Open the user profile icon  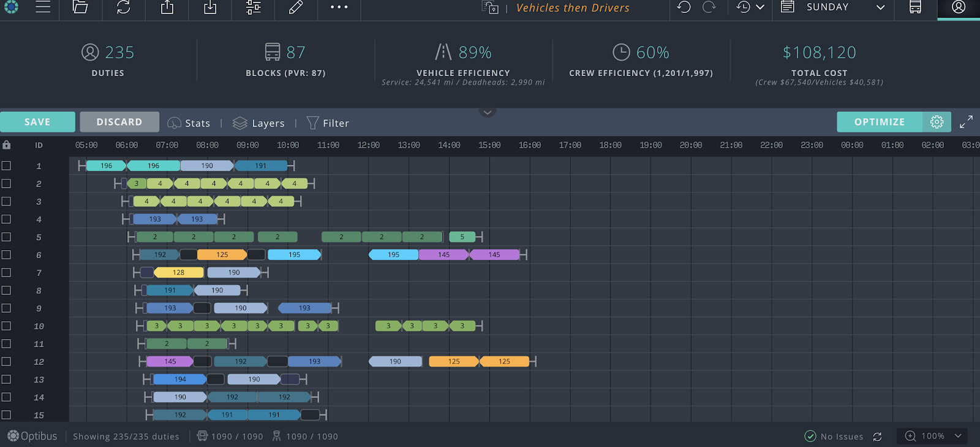[959, 7]
